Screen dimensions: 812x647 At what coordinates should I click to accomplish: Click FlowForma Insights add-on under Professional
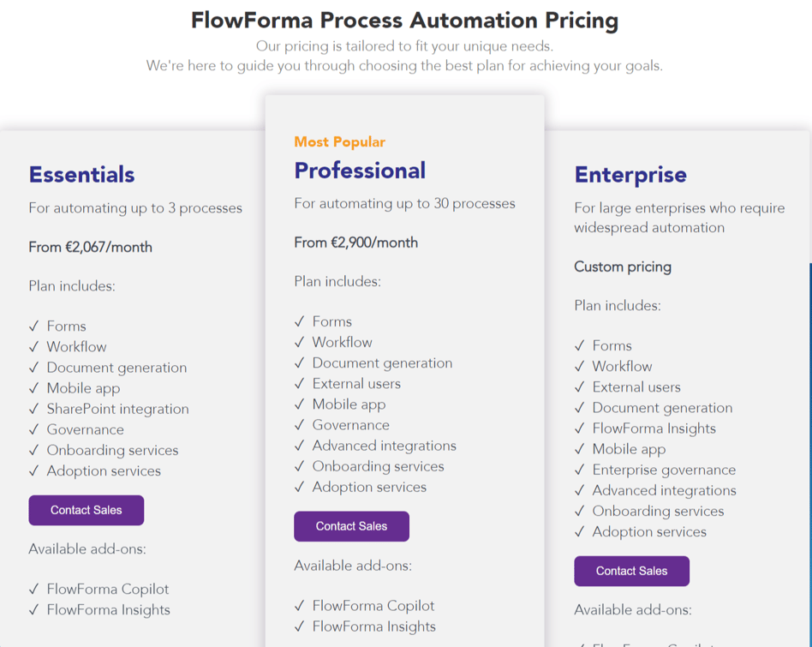374,626
